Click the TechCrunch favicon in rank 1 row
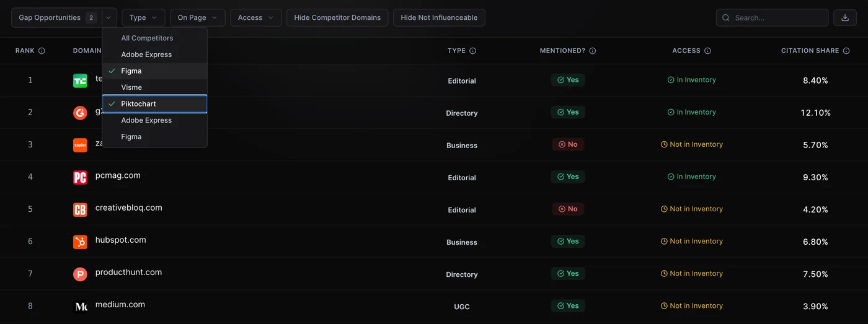Viewport: 868px width, 324px height. [80, 81]
